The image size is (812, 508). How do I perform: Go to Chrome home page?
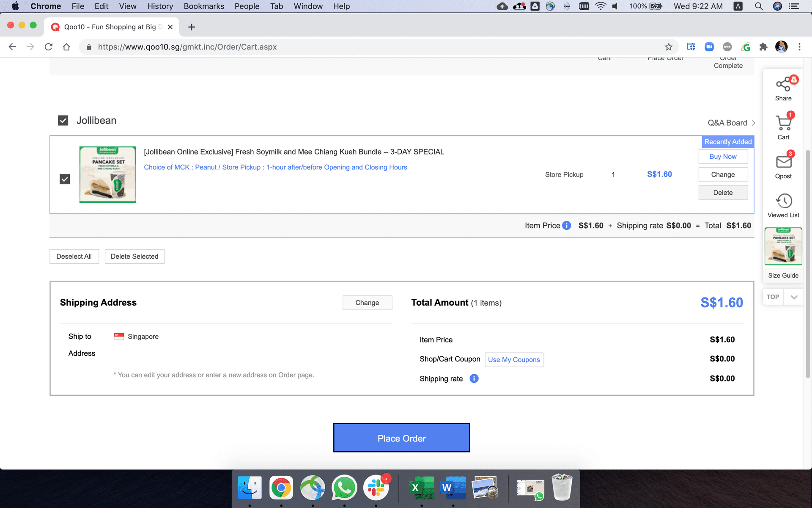pos(66,47)
